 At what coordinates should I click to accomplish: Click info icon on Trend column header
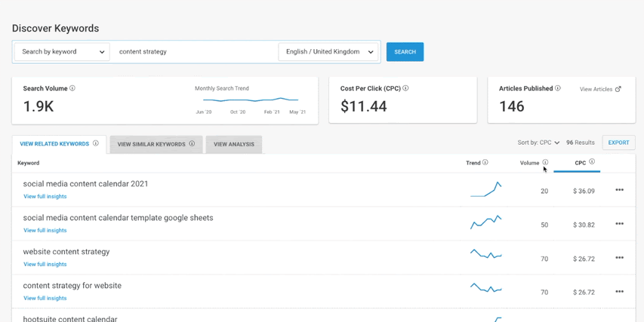[x=485, y=162]
